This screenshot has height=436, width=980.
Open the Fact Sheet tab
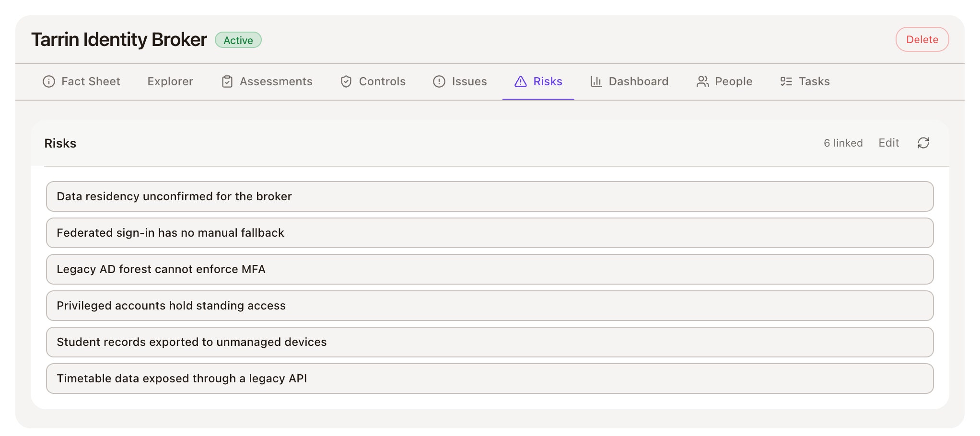click(x=82, y=81)
